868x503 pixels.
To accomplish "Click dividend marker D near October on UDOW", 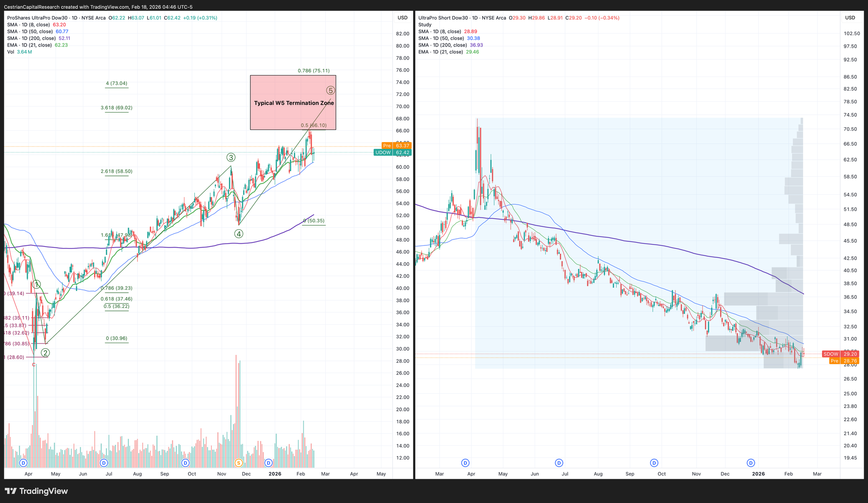I will click(185, 463).
